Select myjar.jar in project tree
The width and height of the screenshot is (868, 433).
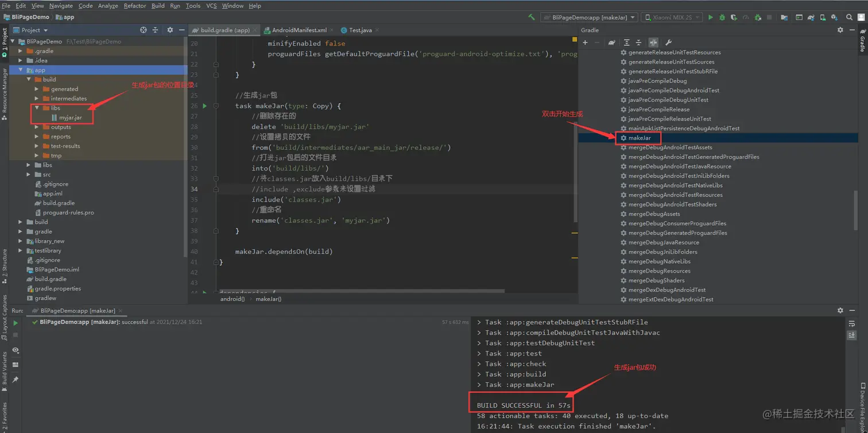point(71,117)
